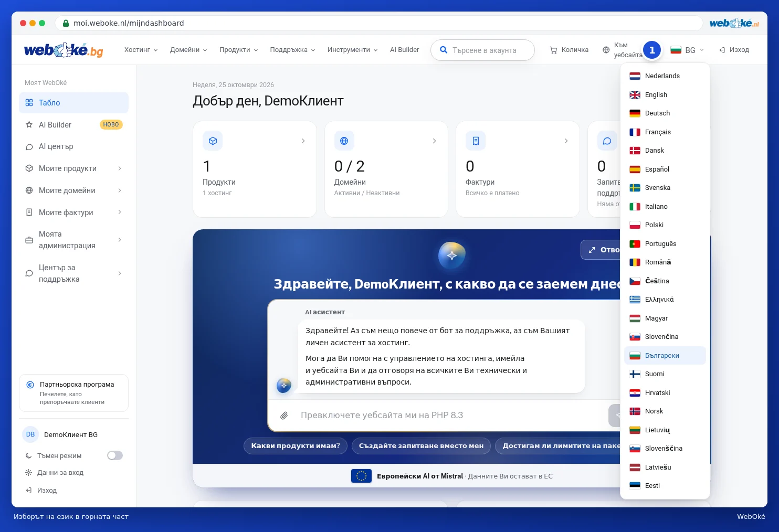Expand the Продукти navbar dropdown
The image size is (779, 532).
click(x=239, y=50)
